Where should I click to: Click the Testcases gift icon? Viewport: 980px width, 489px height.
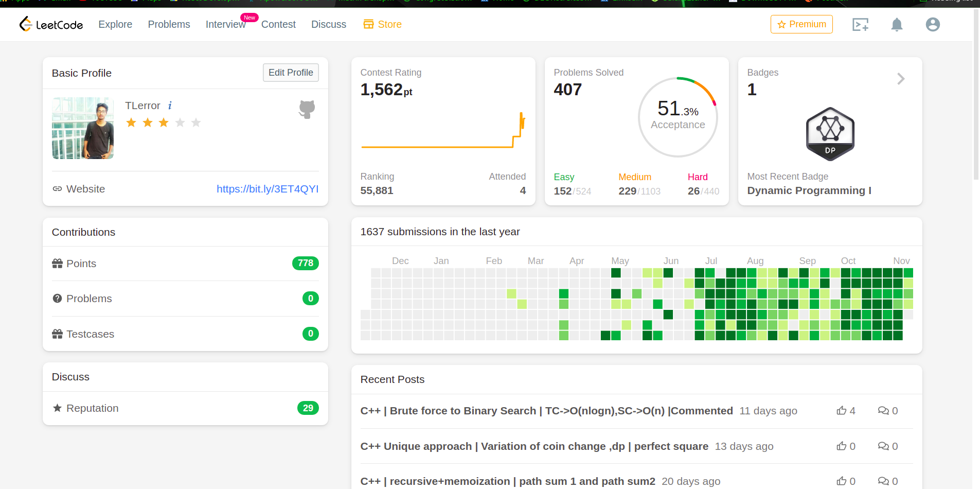tap(57, 334)
